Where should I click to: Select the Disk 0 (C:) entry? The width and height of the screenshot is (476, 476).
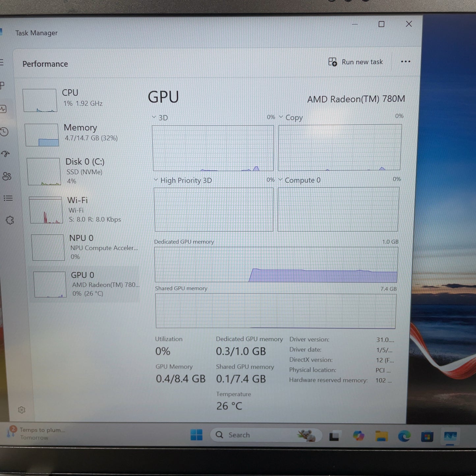tap(84, 171)
